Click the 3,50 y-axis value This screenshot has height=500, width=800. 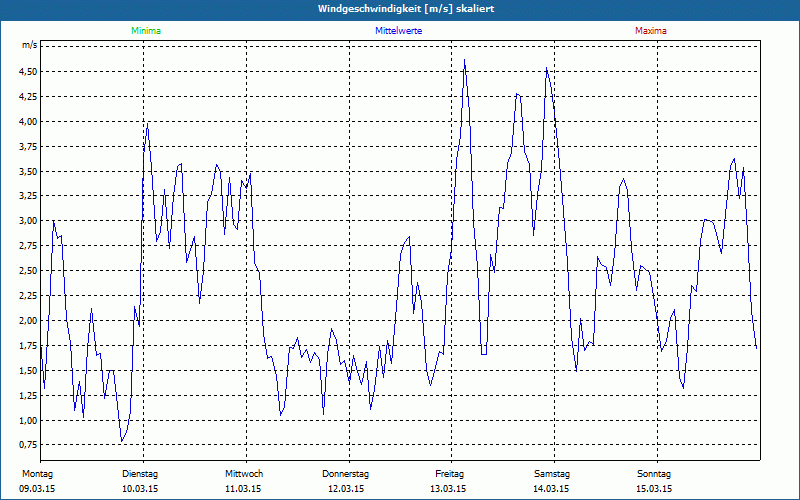pos(29,171)
